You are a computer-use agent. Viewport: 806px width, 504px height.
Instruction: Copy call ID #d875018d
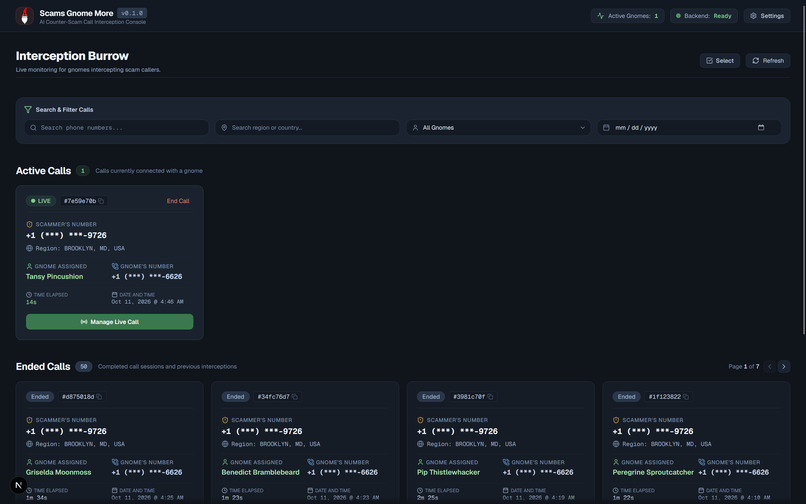pos(99,397)
